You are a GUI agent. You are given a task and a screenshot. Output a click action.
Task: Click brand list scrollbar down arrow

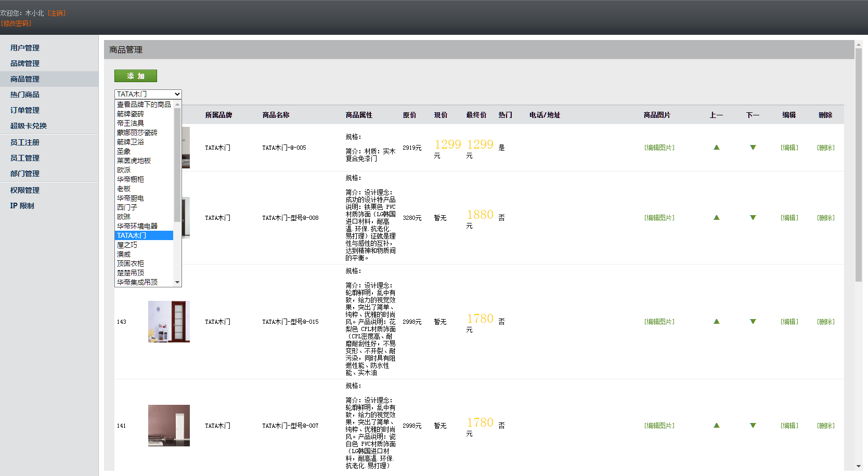click(x=177, y=282)
